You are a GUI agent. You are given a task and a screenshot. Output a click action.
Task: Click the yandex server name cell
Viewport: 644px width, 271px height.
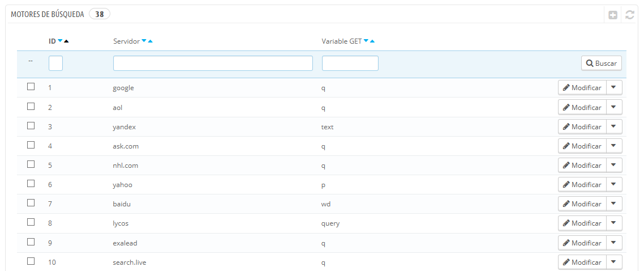tap(124, 127)
